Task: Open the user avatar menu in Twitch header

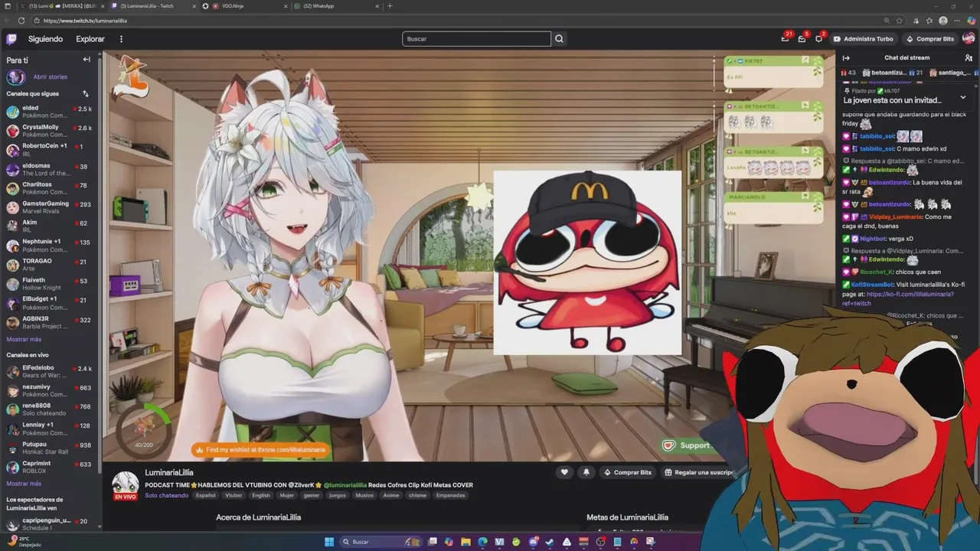Action: (x=969, y=39)
